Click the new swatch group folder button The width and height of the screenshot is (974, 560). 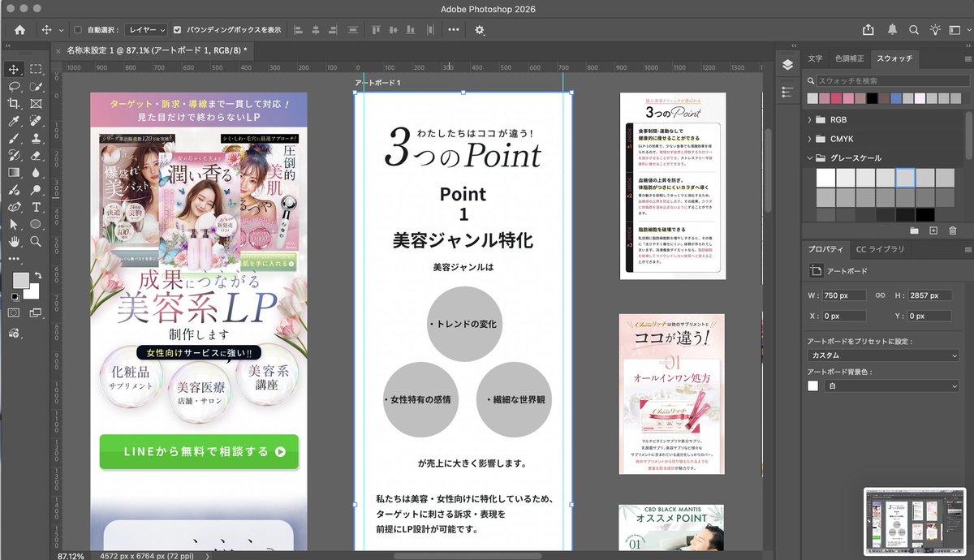pyautogui.click(x=914, y=230)
